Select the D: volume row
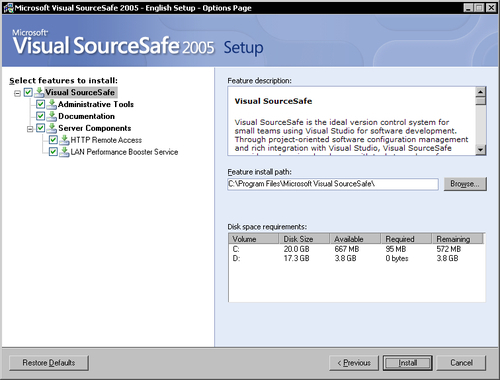Viewport: 500px width, 380px height. click(x=356, y=258)
